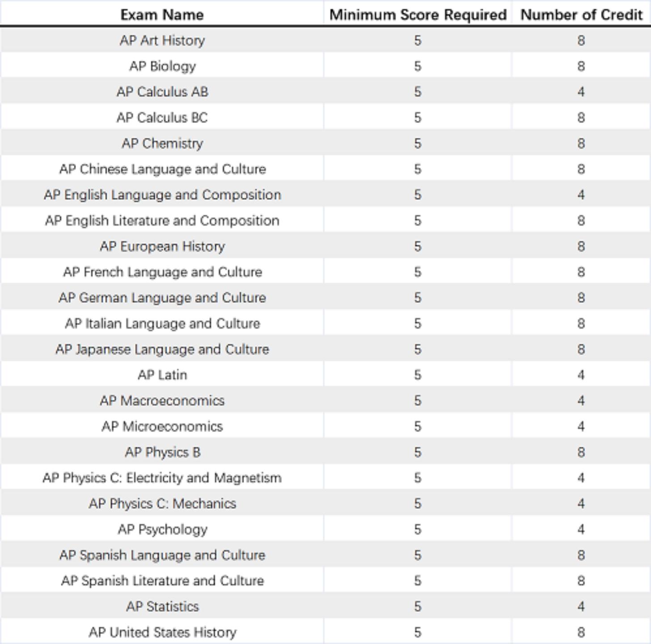Select the AP European History row
651x644 pixels.
[162, 246]
